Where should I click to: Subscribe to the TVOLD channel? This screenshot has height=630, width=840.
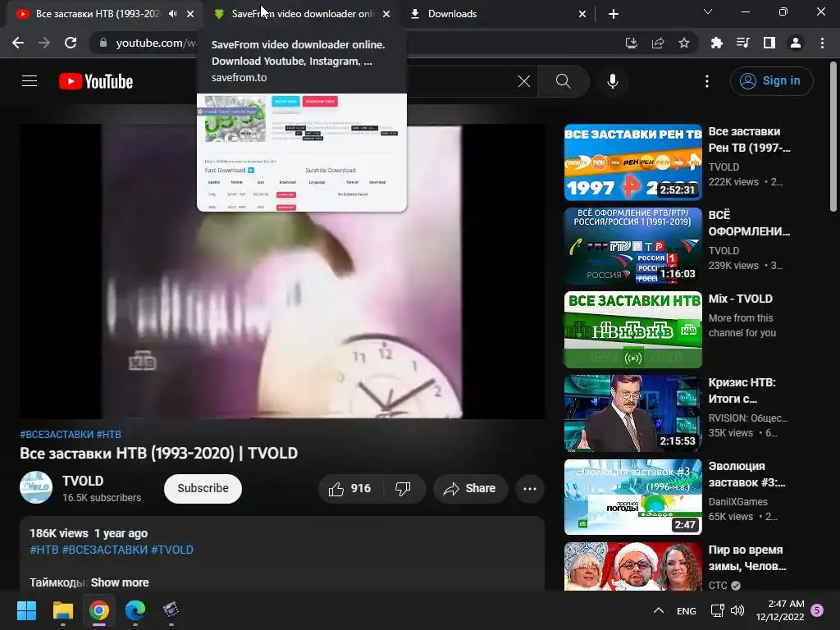[x=203, y=489]
